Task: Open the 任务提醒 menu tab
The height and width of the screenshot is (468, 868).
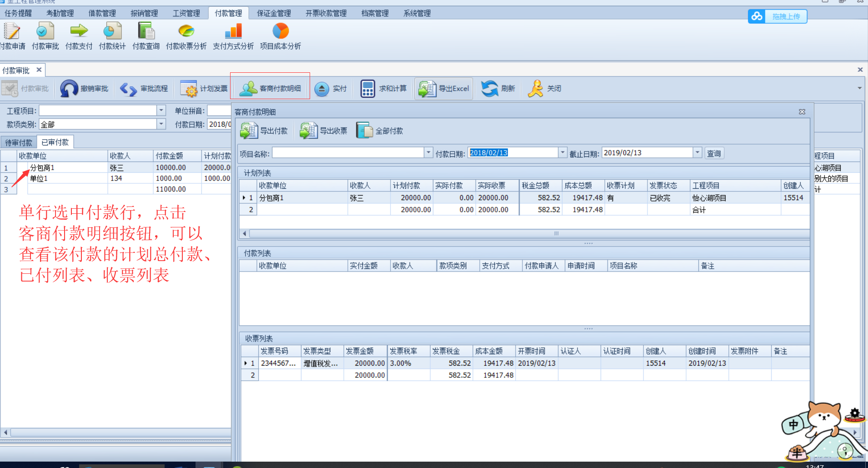Action: (x=18, y=13)
